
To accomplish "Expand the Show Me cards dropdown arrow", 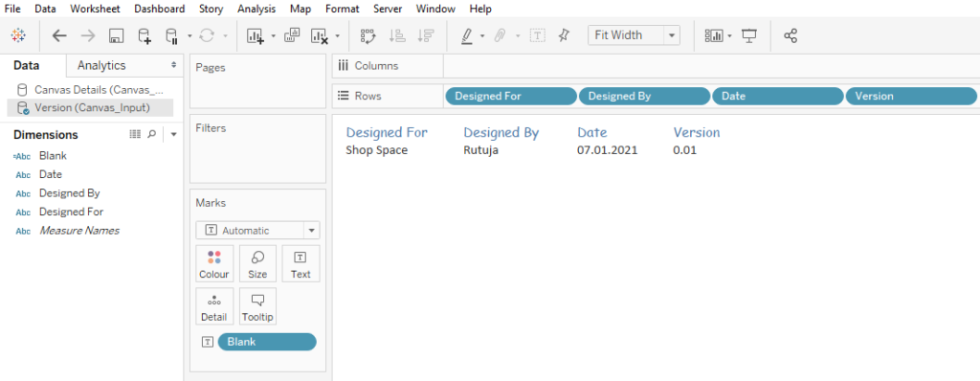I will (730, 36).
